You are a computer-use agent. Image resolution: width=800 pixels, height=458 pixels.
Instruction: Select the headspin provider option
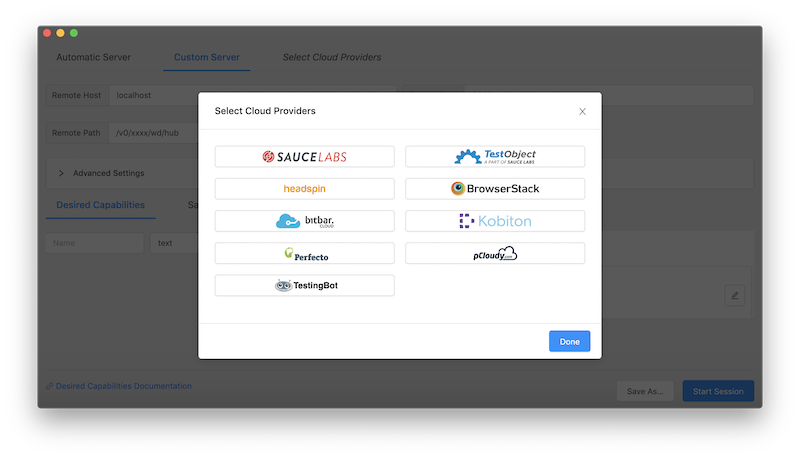click(x=304, y=189)
